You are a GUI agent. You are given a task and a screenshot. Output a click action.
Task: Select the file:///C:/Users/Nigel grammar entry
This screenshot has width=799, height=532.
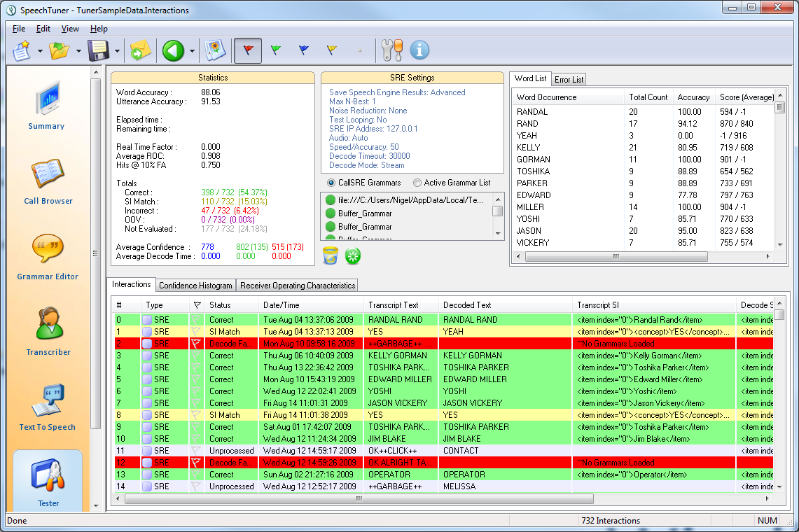406,199
